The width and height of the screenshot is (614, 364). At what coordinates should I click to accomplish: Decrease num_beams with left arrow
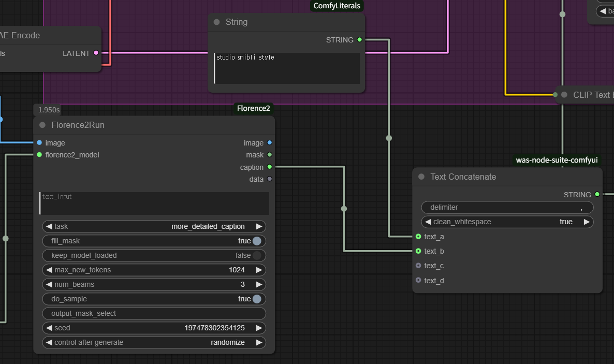tap(49, 284)
